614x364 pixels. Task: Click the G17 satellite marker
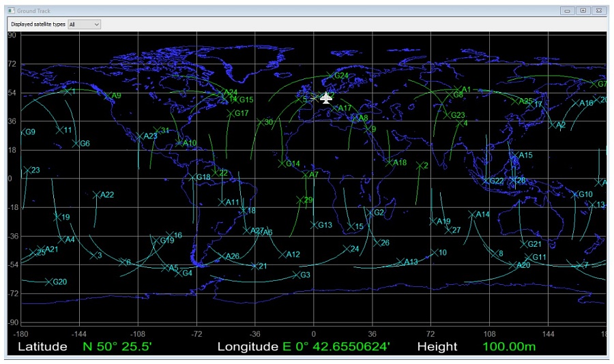coord(231,114)
